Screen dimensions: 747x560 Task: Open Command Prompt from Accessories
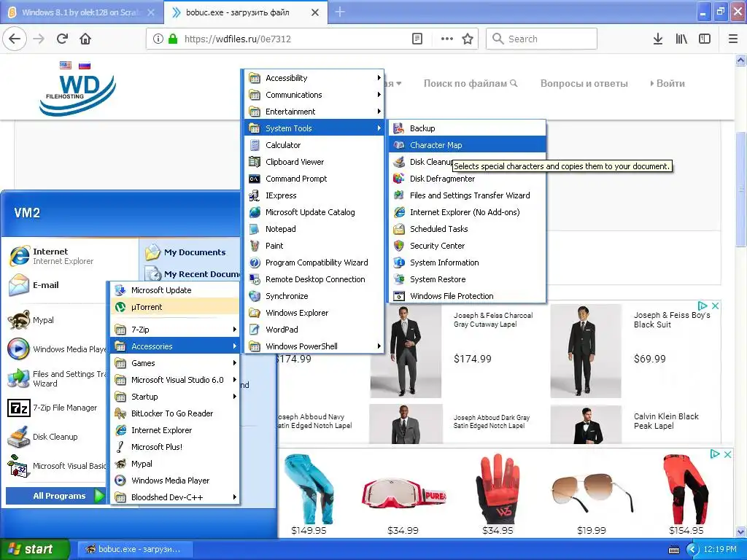314,179
